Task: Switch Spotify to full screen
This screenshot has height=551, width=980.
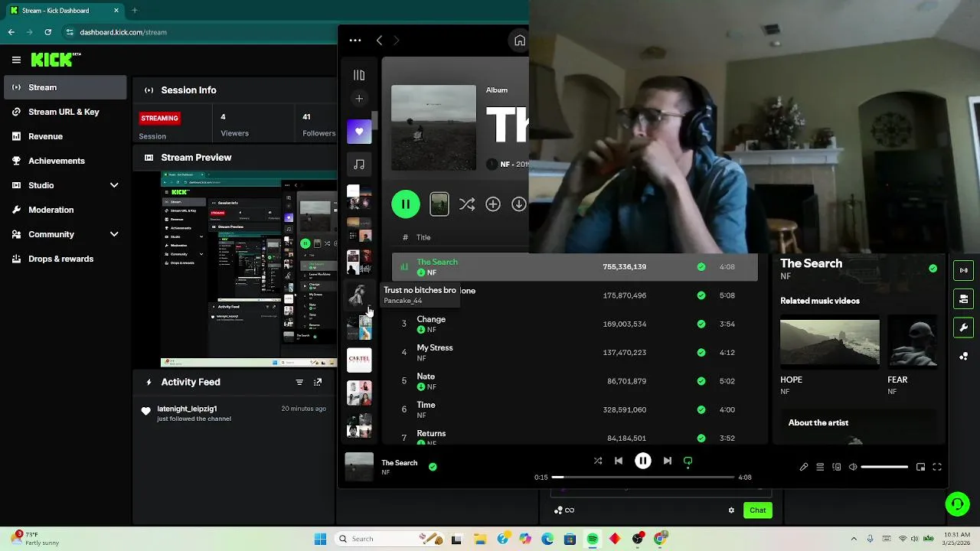Action: point(936,467)
